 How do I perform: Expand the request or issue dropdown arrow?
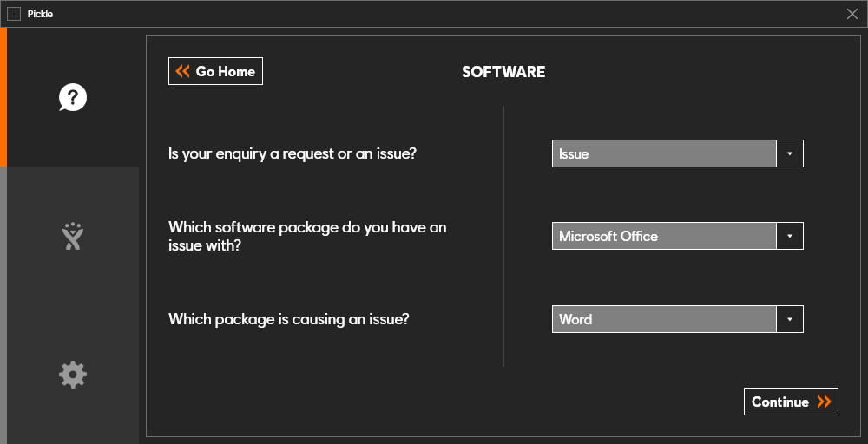[x=790, y=153]
